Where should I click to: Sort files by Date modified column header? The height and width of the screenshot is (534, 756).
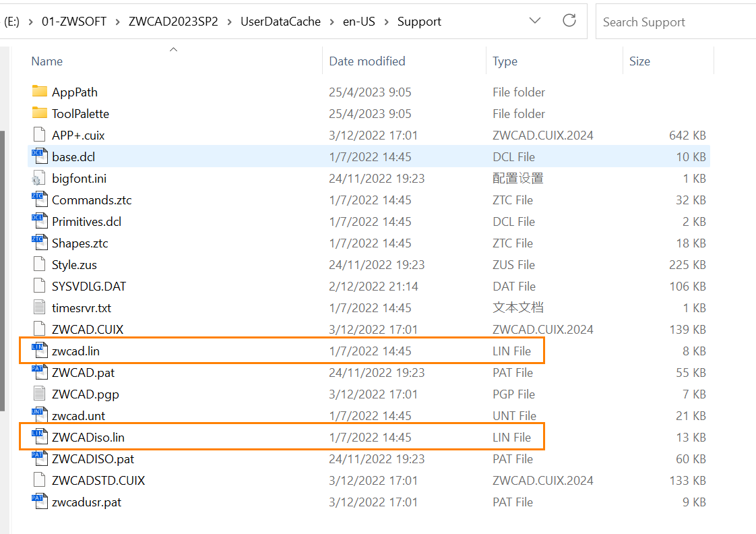point(367,61)
